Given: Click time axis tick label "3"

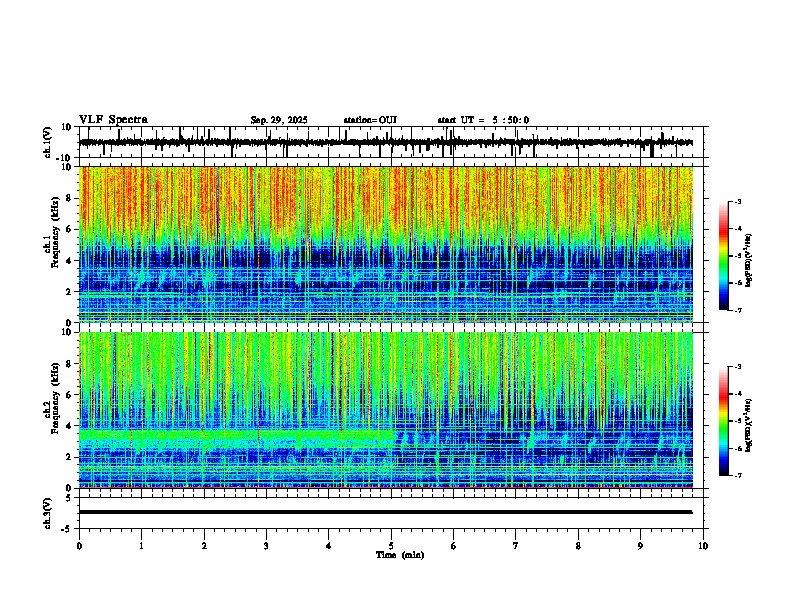Looking at the screenshot, I should click(266, 546).
